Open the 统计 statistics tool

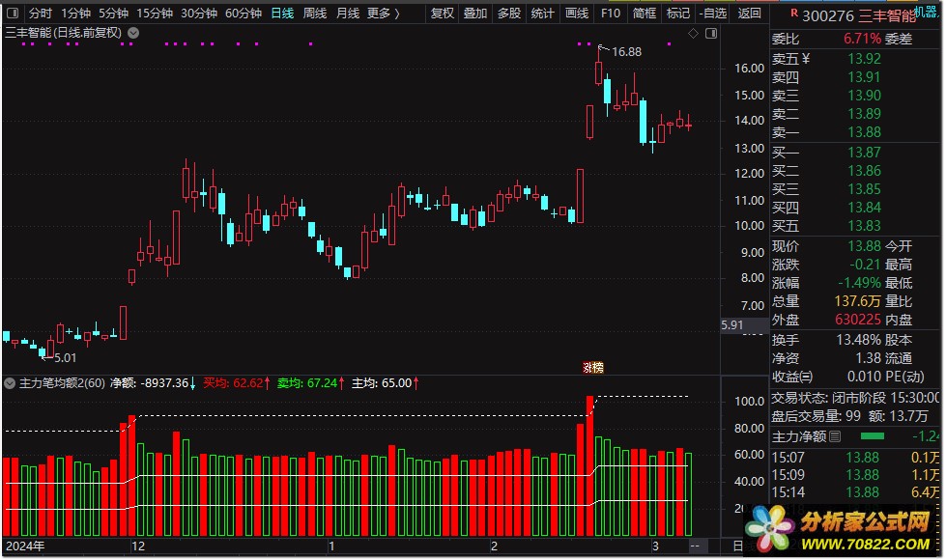click(542, 14)
